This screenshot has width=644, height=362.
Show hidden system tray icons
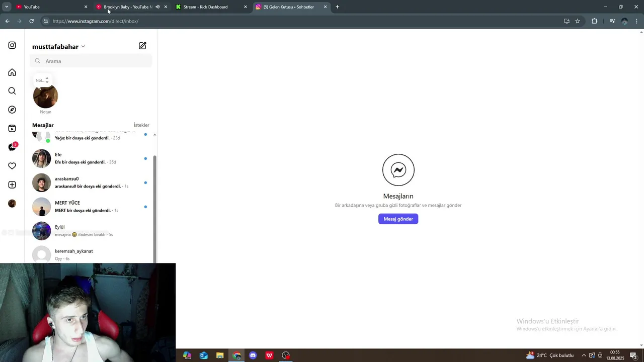click(x=584, y=355)
